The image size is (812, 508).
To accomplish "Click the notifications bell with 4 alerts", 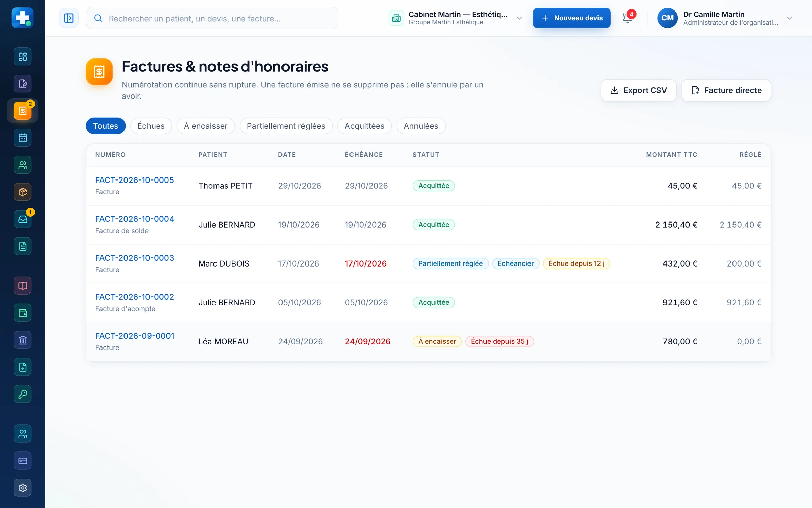I will tap(628, 18).
